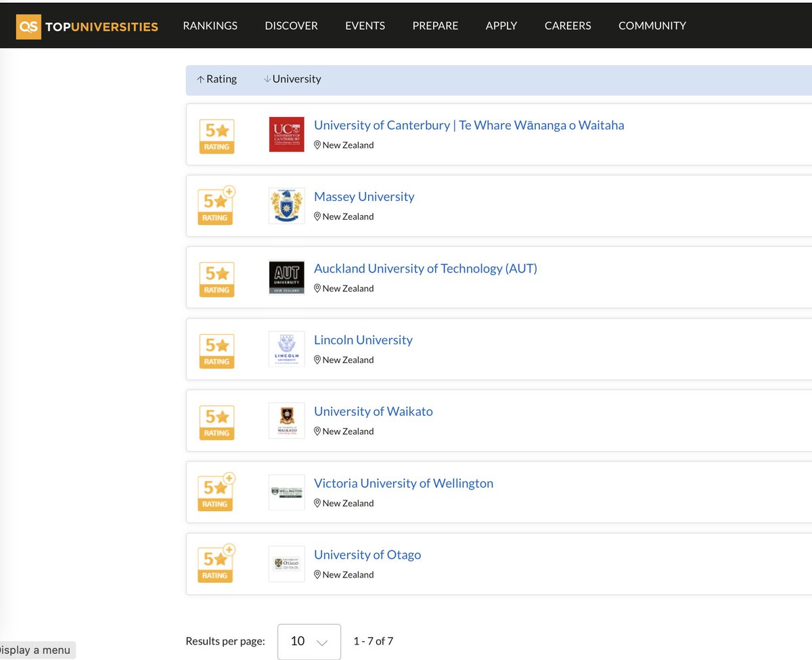812x660 pixels.
Task: Click New Zealand location under University of Waikato
Action: tap(344, 431)
